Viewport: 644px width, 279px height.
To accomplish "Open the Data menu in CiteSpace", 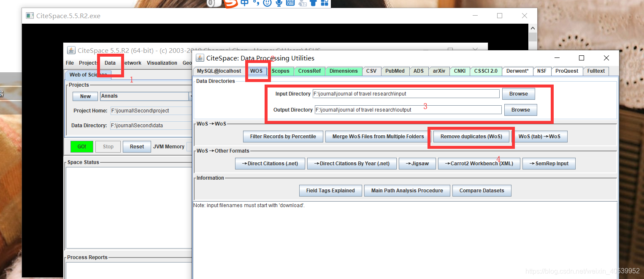I will (x=110, y=63).
